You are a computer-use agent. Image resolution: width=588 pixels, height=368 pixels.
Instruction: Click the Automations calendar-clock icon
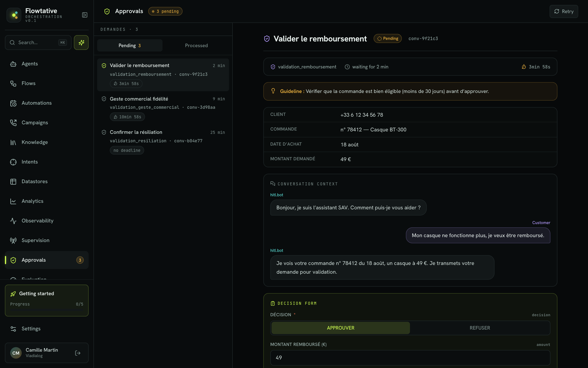13,103
